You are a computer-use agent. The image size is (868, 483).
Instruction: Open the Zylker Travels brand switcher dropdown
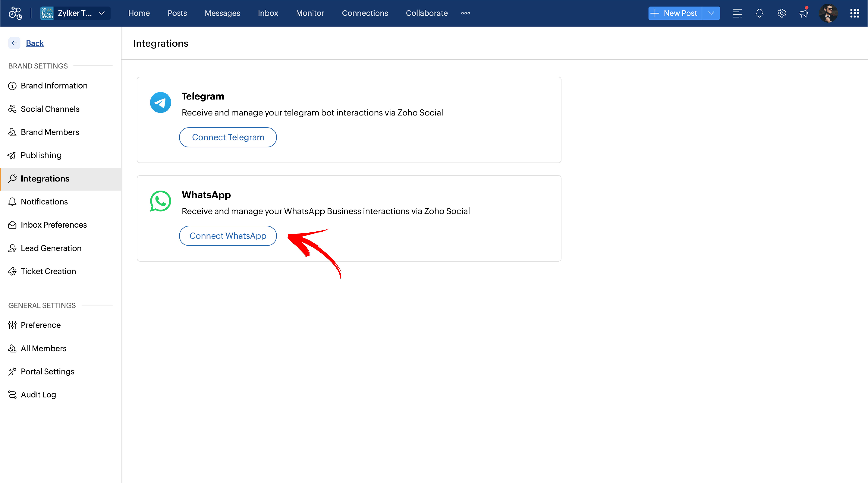pos(75,13)
